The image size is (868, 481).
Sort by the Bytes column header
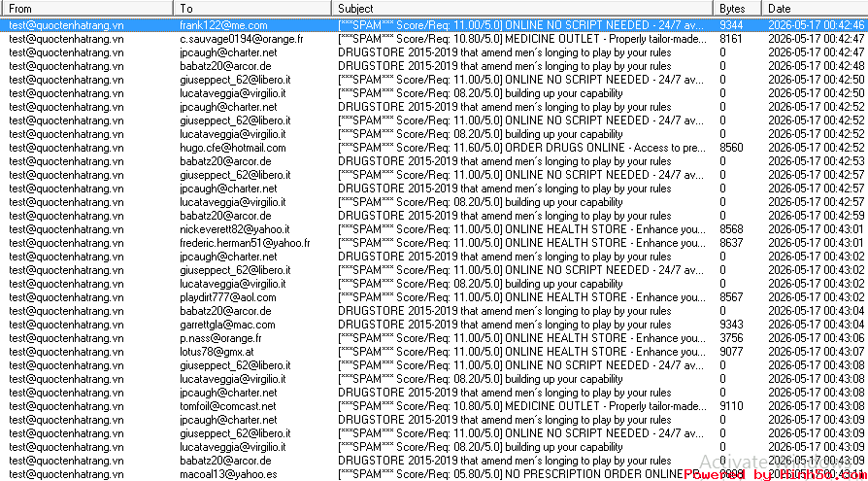pyautogui.click(x=737, y=9)
